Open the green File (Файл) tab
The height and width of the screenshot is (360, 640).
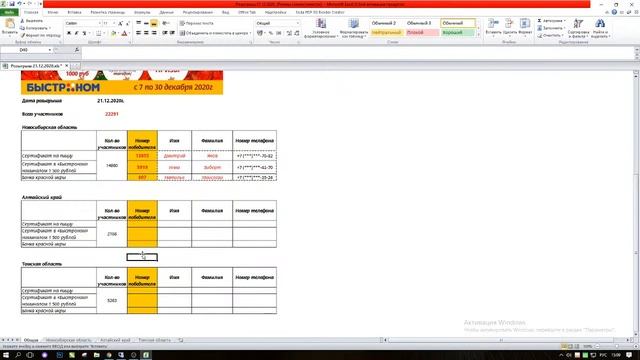9,12
